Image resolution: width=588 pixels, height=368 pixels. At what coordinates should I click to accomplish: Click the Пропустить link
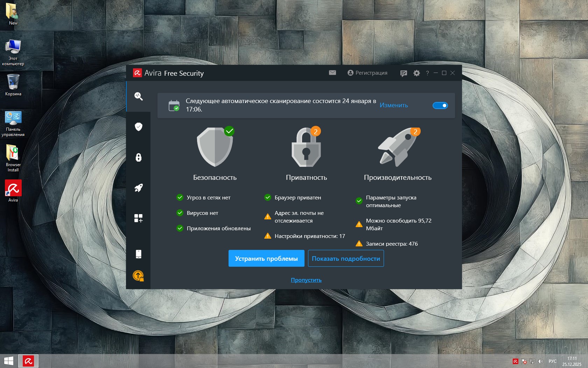point(306,280)
